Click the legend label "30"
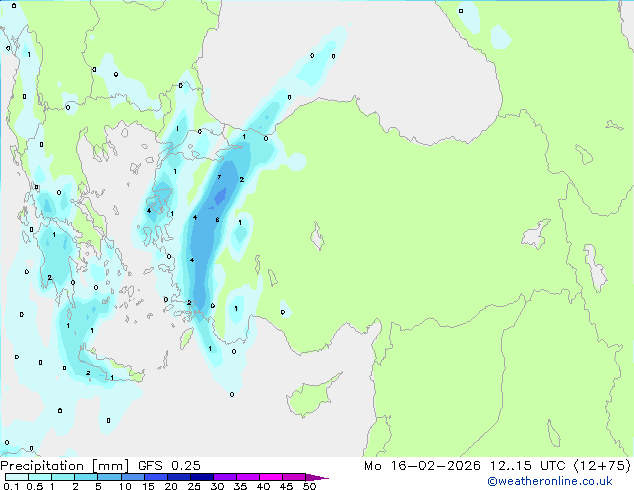 [217, 486]
